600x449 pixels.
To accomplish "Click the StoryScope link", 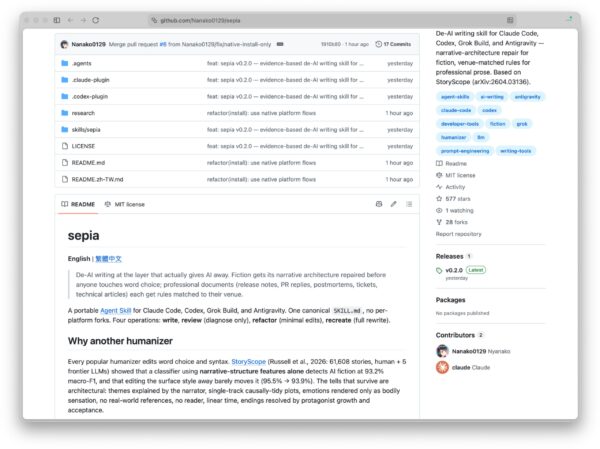I will pyautogui.click(x=248, y=362).
